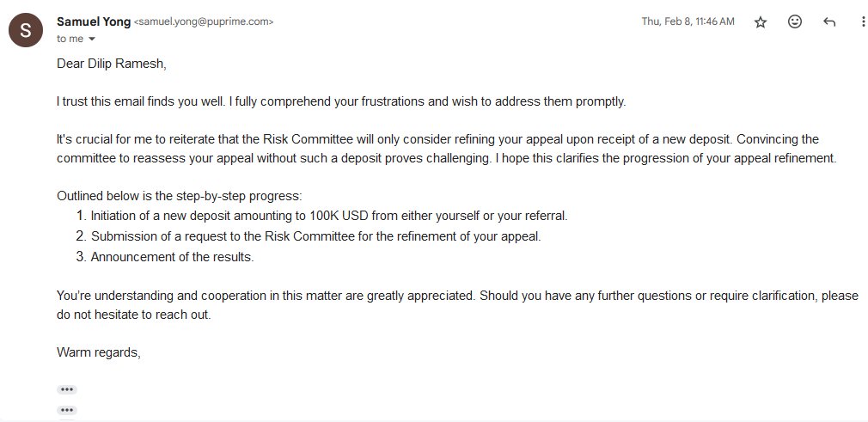Expand the second ellipsis trimmed content button
868x422 pixels.
pyautogui.click(x=67, y=410)
